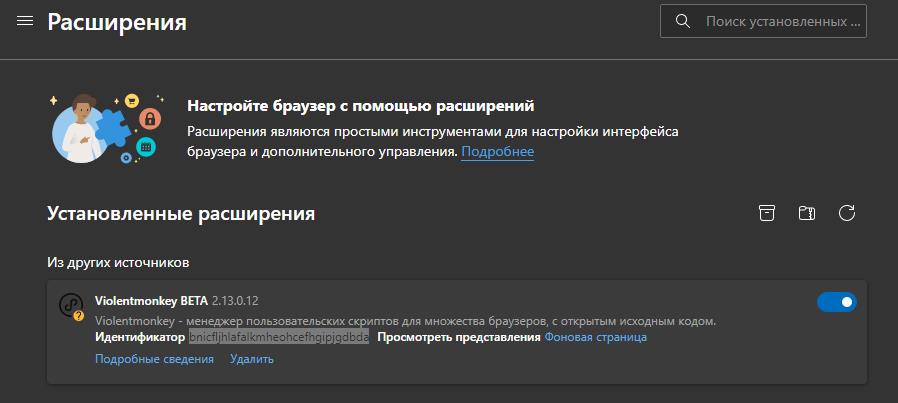The width and height of the screenshot is (898, 403).
Task: Click the 'Установленные расширения' heading
Action: click(x=181, y=214)
